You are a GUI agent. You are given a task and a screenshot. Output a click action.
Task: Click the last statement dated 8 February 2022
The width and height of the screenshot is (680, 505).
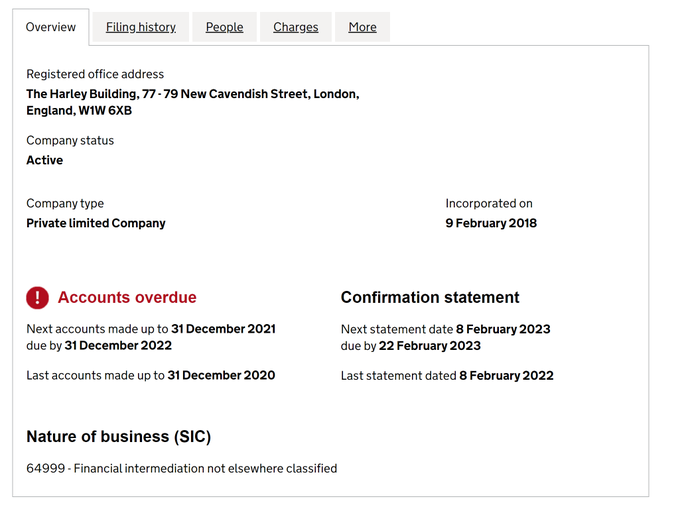pyautogui.click(x=506, y=375)
